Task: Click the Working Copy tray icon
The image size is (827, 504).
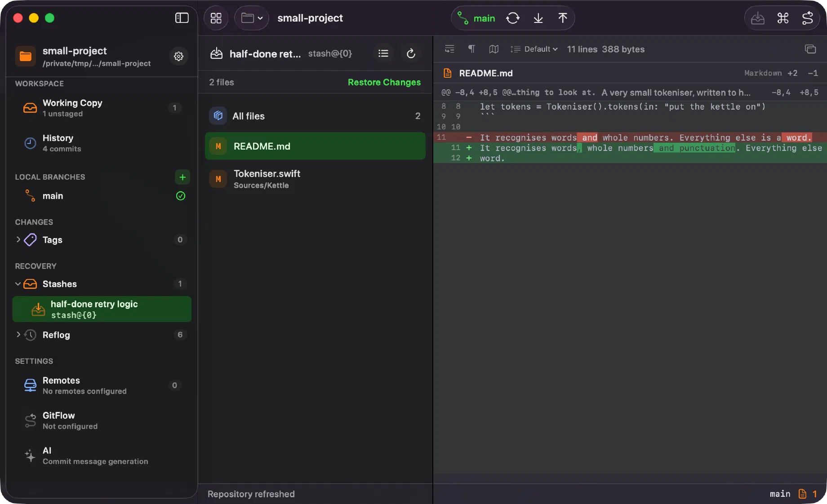Action: pos(30,108)
